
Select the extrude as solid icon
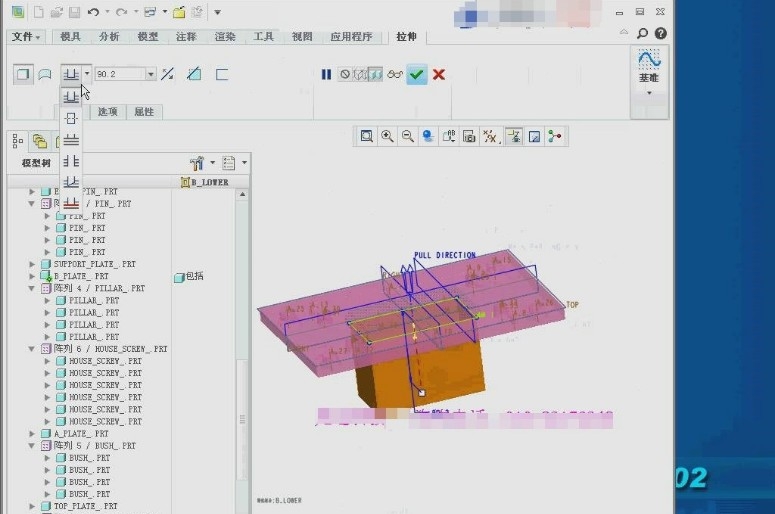point(23,75)
